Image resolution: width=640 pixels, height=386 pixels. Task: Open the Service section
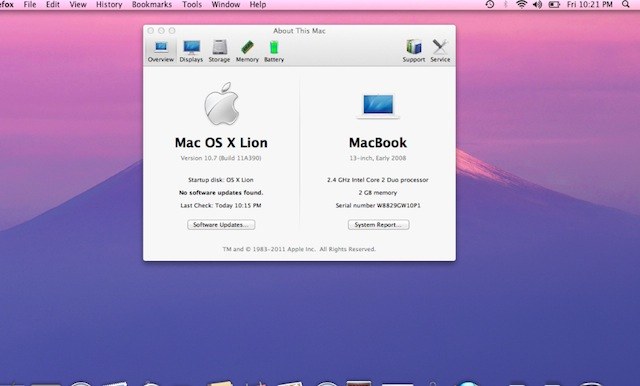(x=440, y=51)
